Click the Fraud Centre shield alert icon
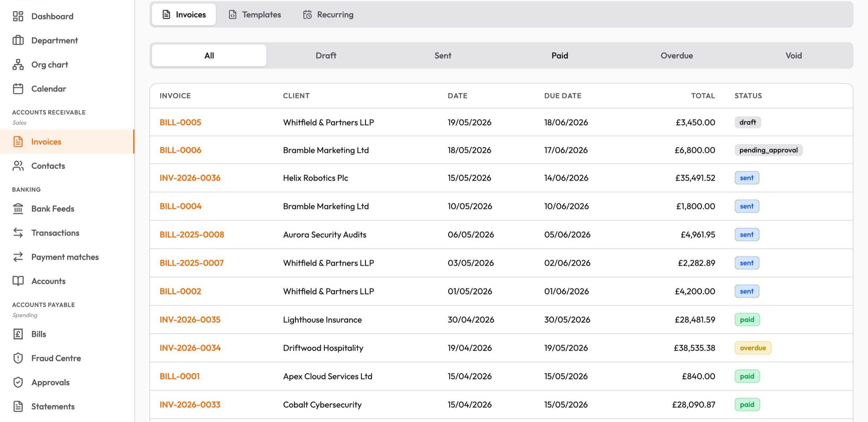The image size is (868, 422). (x=18, y=358)
